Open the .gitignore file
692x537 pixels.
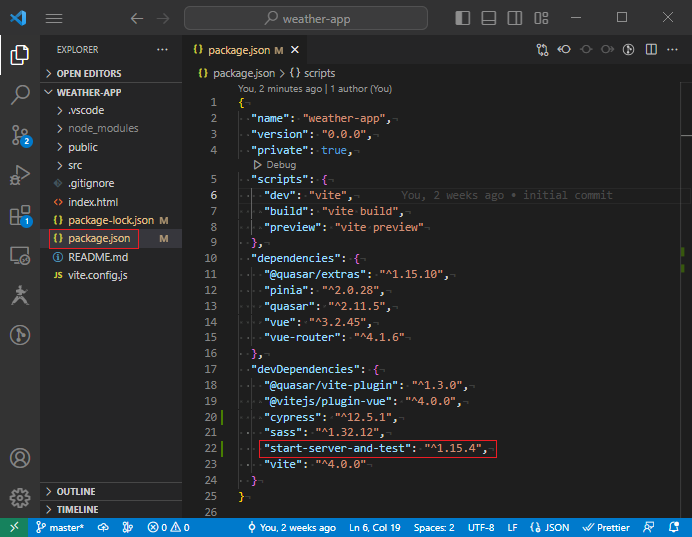pyautogui.click(x=111, y=183)
